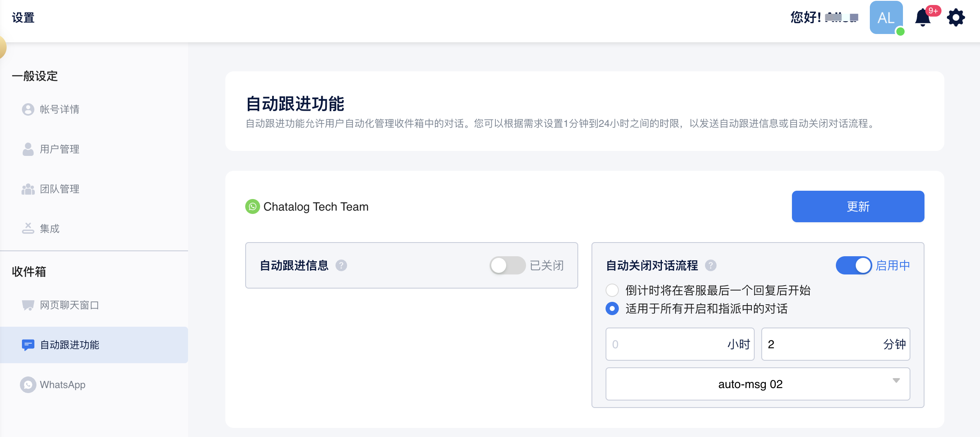The width and height of the screenshot is (980, 437).
Task: Enable the 自动跟进信息 toggle switch
Action: point(507,265)
